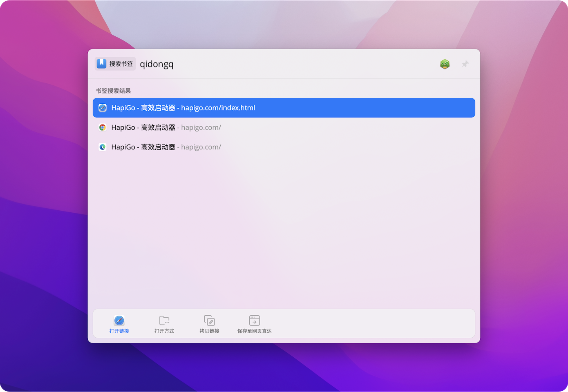Click Safari icon in first result row
The image size is (568, 392).
(103, 108)
